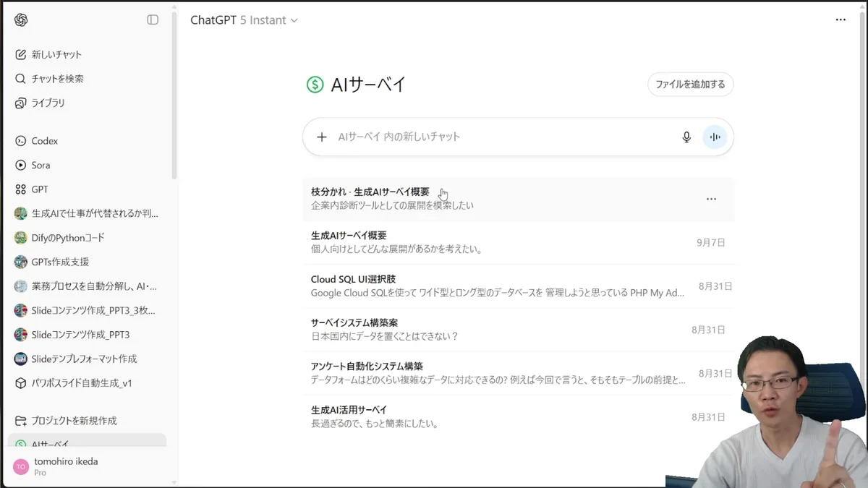868x488 pixels.
Task: Click the green dollar project icon beside AIサーベイ heading
Action: pos(315,85)
